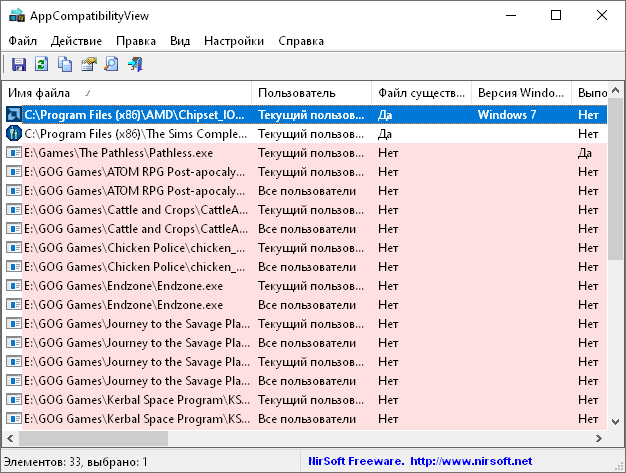Screen dimensions: 626x473
Task: Sort by Версия Windows column header
Action: pyautogui.click(x=520, y=93)
